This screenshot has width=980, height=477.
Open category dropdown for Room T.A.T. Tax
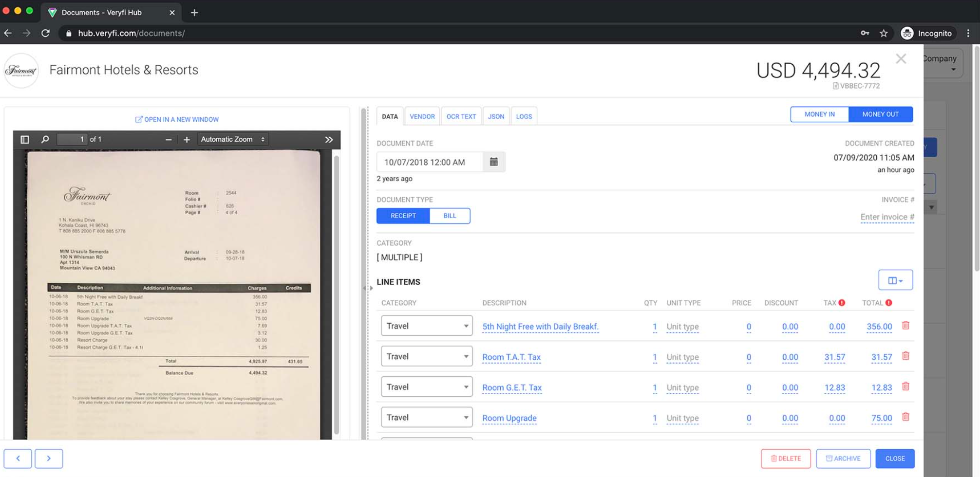click(427, 357)
